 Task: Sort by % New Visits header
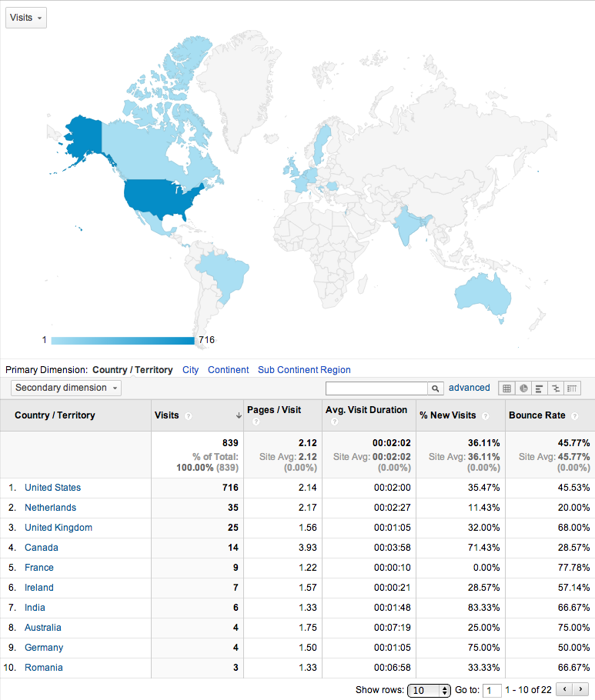(x=447, y=415)
